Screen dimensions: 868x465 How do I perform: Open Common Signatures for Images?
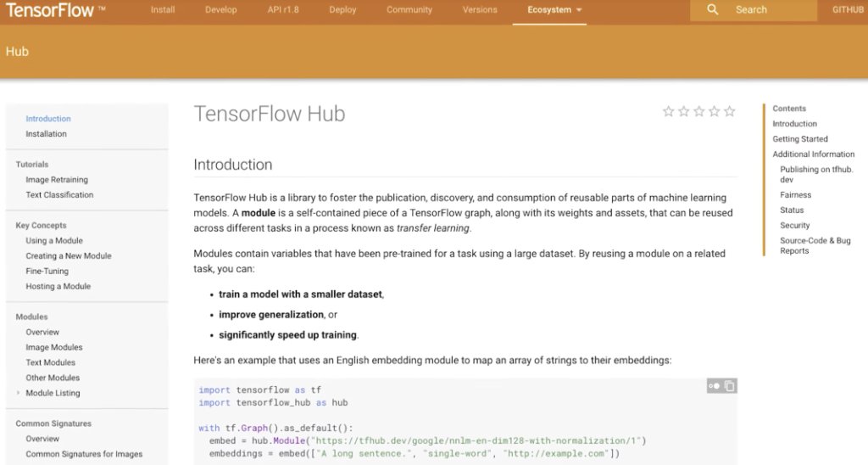(x=84, y=454)
